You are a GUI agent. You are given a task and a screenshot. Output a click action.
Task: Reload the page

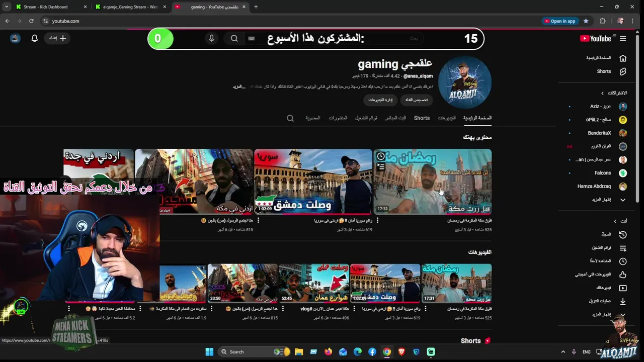pyautogui.click(x=31, y=21)
